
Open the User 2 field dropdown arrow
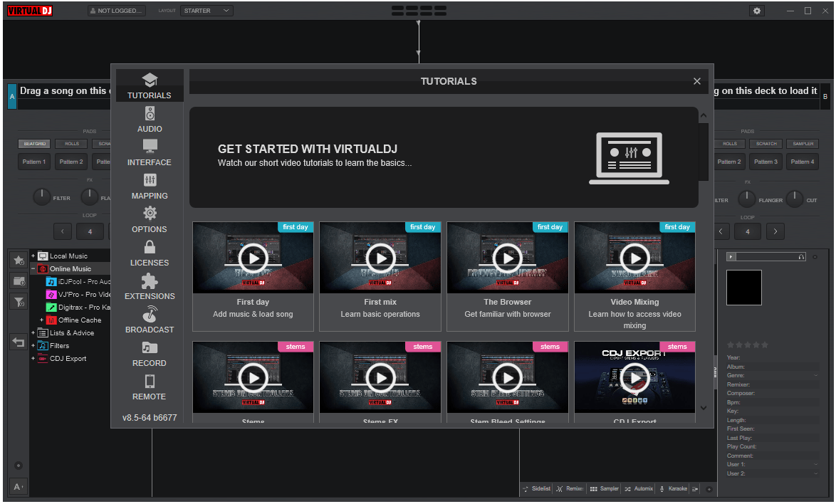816,473
